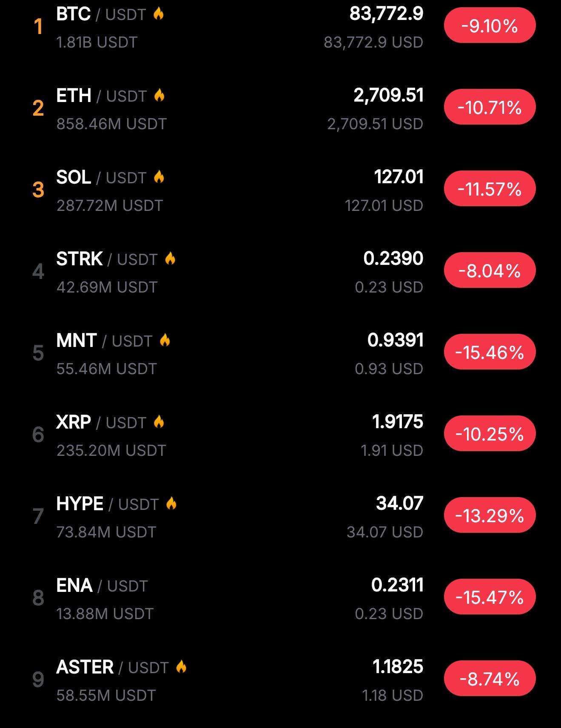Click the -8.74% ASTER change badge
The width and height of the screenshot is (561, 728).
(x=490, y=679)
